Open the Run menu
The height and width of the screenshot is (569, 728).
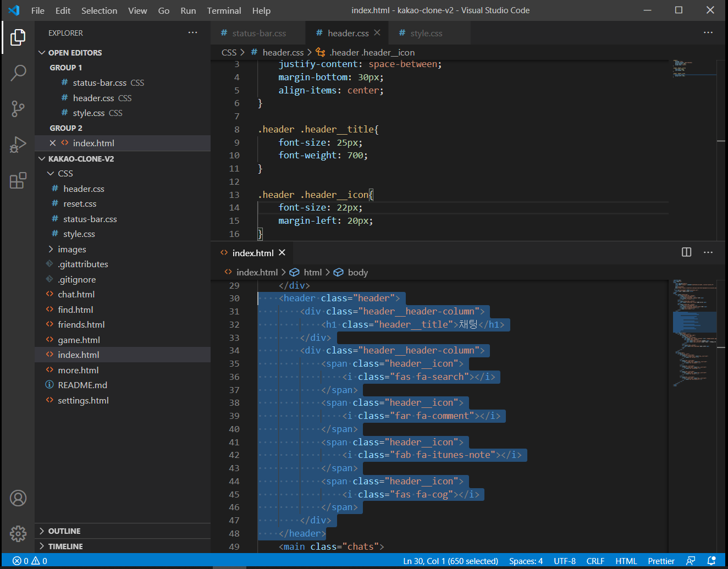(188, 10)
